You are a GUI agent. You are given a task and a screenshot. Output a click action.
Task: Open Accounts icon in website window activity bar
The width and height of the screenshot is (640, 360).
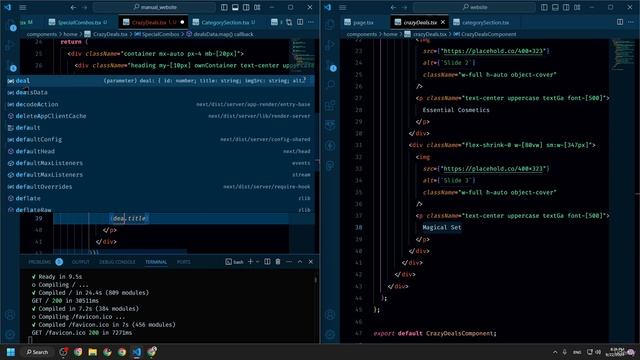[x=330, y=315]
